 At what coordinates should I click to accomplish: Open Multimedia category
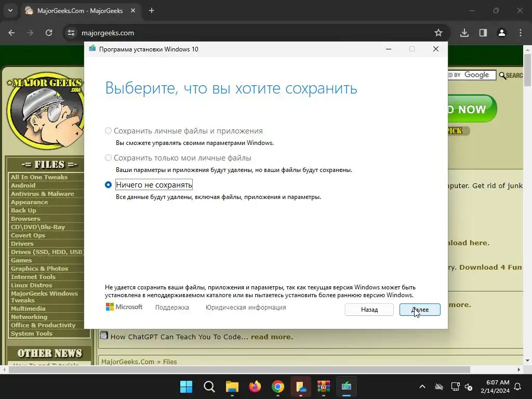28,309
